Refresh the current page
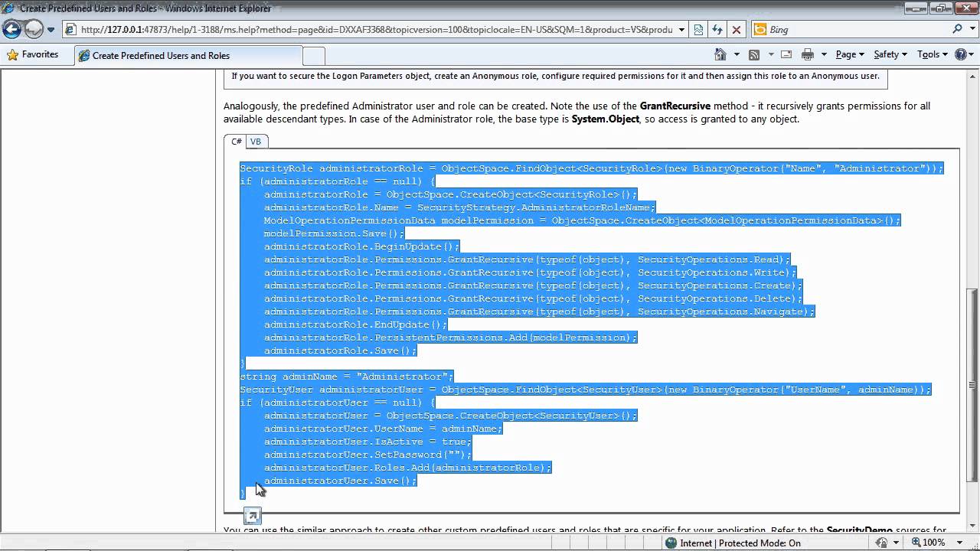 [x=717, y=30]
